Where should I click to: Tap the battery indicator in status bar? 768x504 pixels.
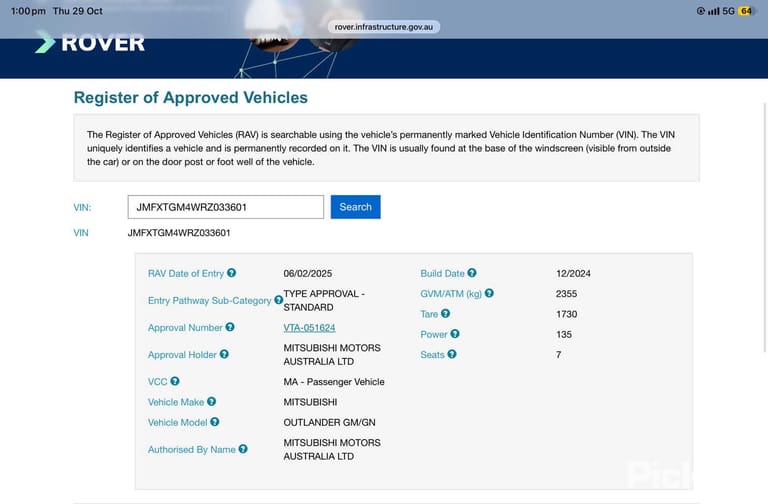tap(746, 11)
